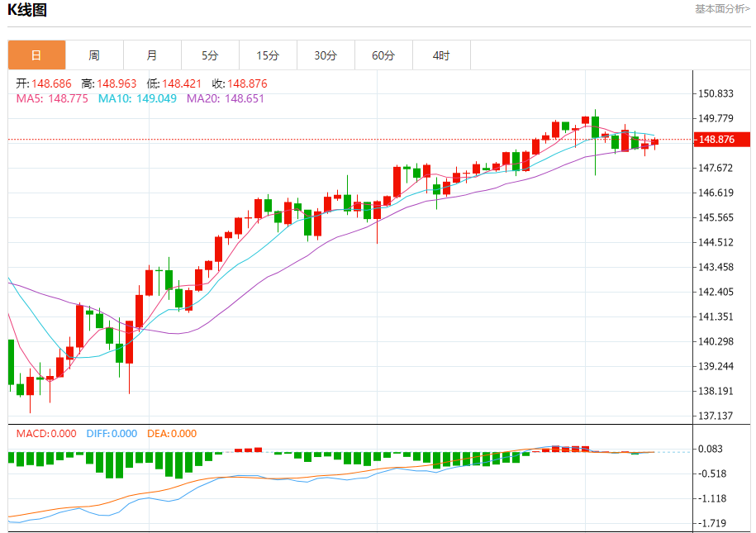Click the MA20 indicator label
The width and height of the screenshot is (756, 533).
(226, 98)
